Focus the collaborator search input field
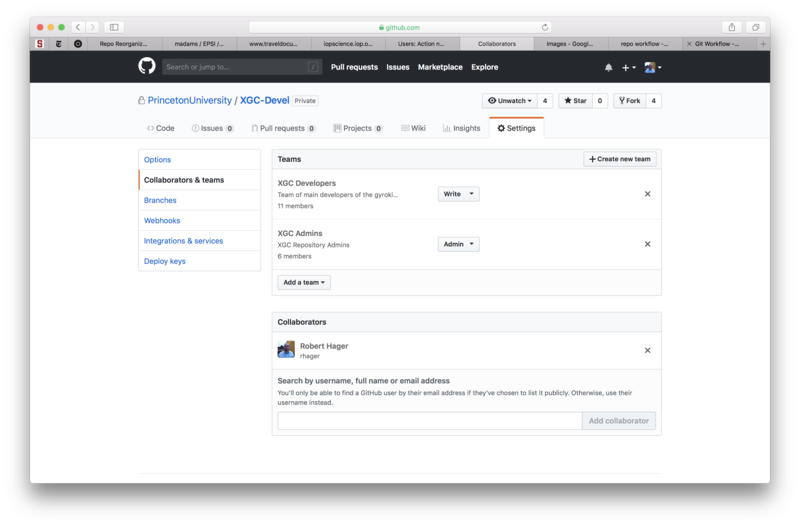The width and height of the screenshot is (800, 526). 430,421
